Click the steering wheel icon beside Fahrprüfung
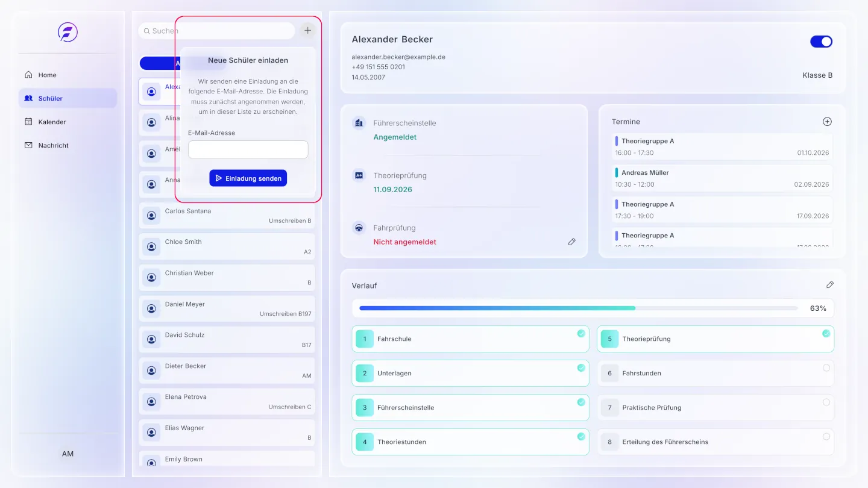The height and width of the screenshot is (488, 868). tap(359, 228)
